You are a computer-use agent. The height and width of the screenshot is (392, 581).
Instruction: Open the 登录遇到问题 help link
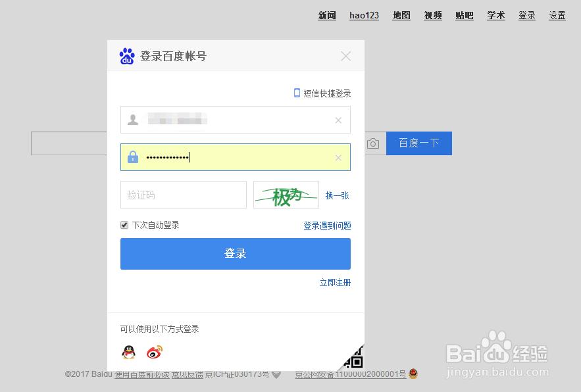point(327,226)
